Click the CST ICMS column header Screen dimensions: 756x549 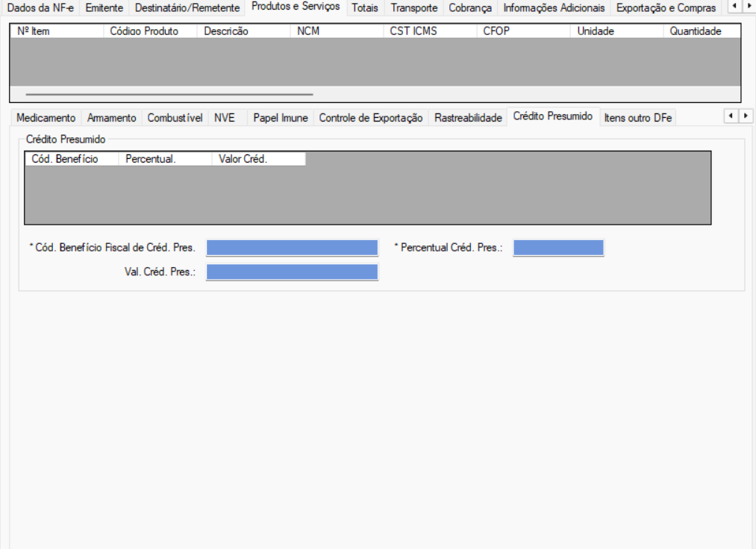(430, 31)
